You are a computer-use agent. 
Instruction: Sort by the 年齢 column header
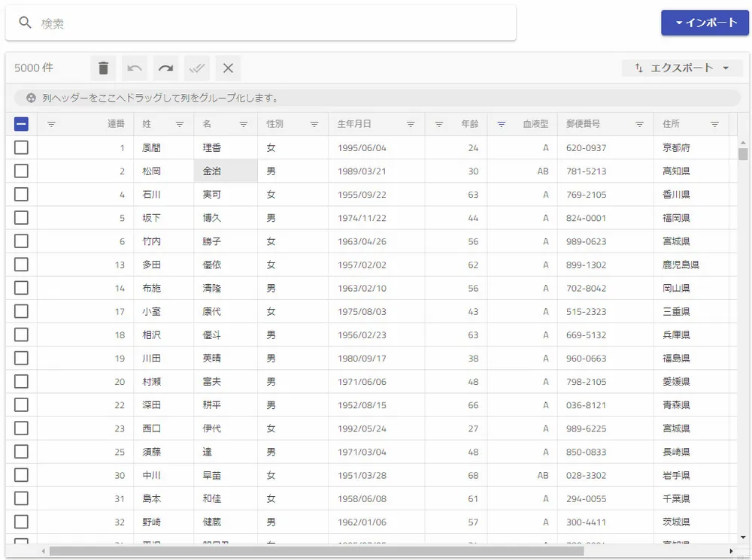pyautogui.click(x=468, y=125)
